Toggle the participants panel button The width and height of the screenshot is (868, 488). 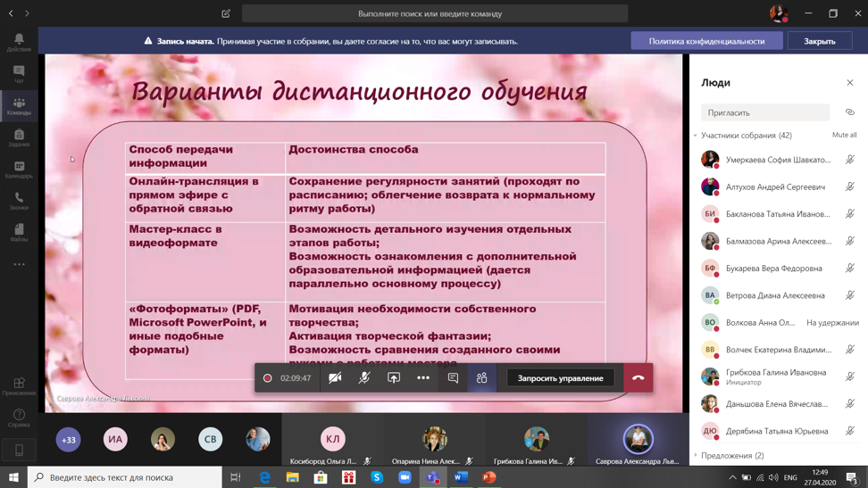pyautogui.click(x=482, y=378)
